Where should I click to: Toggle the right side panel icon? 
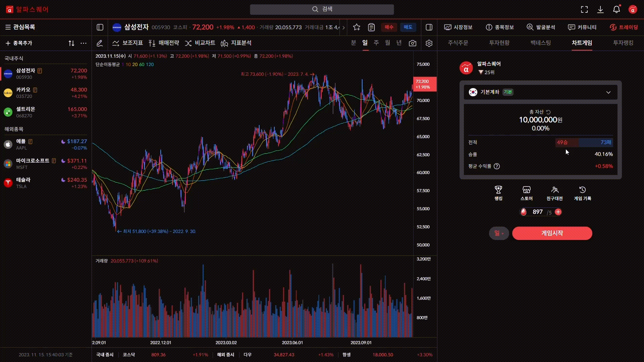[429, 27]
